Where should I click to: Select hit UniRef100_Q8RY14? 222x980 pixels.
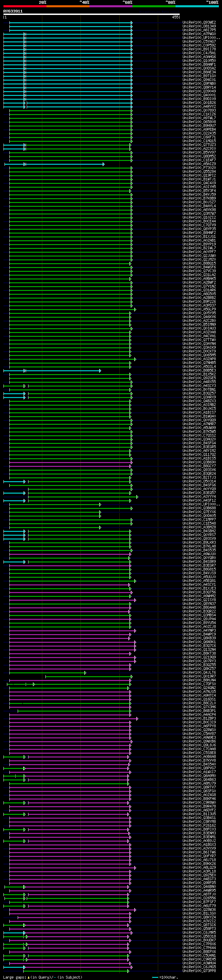click(199, 88)
